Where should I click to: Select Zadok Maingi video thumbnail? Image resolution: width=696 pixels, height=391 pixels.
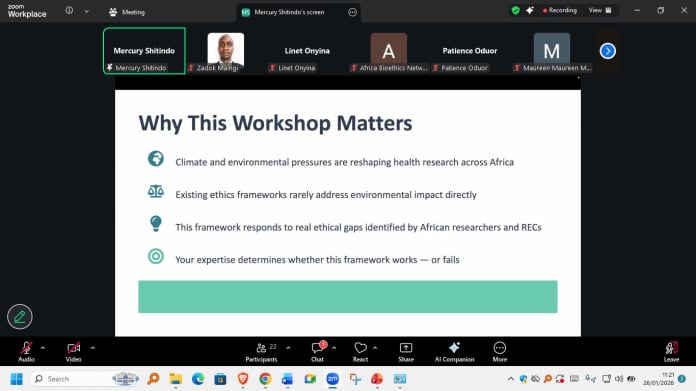pos(225,51)
